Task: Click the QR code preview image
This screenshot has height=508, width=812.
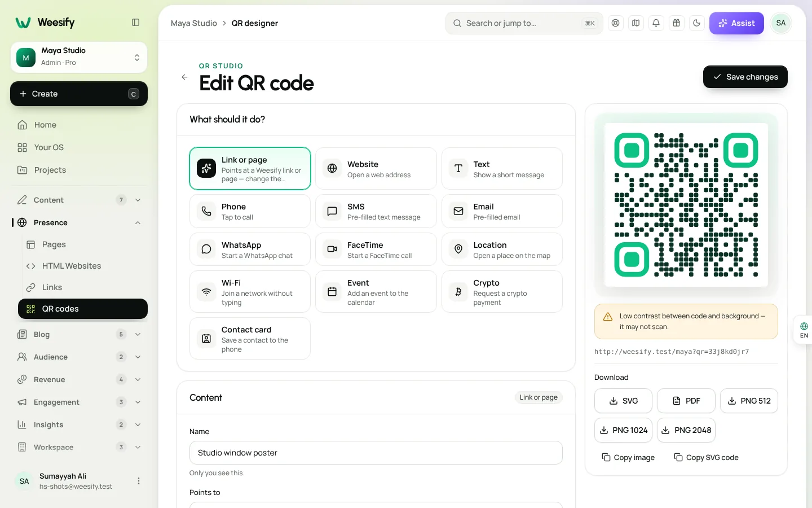Action: 686,205
